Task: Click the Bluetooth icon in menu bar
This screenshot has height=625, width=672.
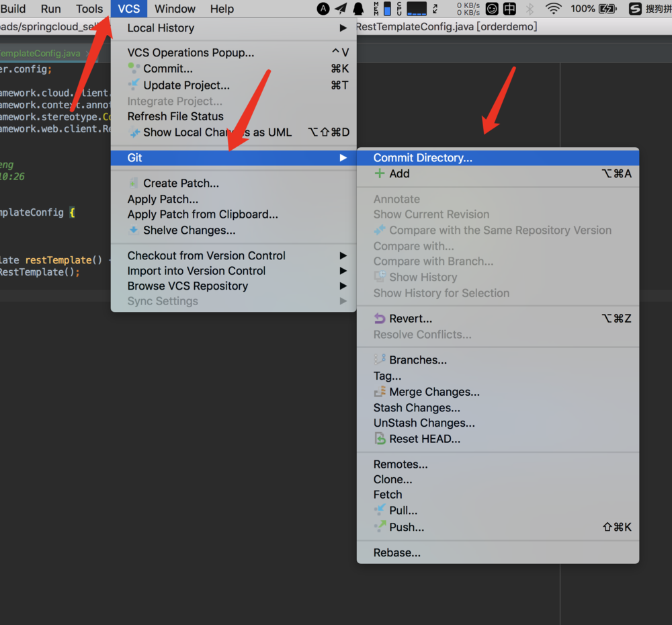Action: click(x=530, y=9)
